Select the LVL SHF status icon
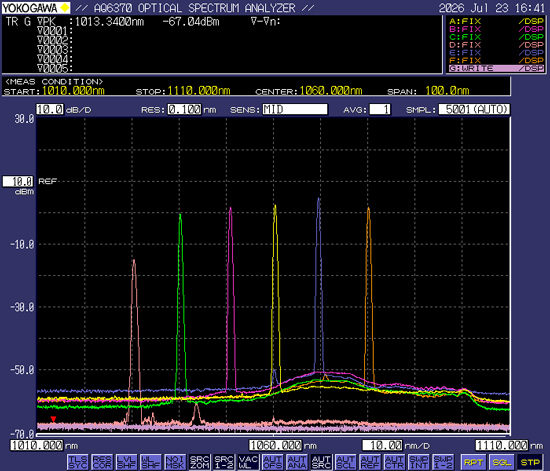This screenshot has width=550, height=471. pos(126,462)
